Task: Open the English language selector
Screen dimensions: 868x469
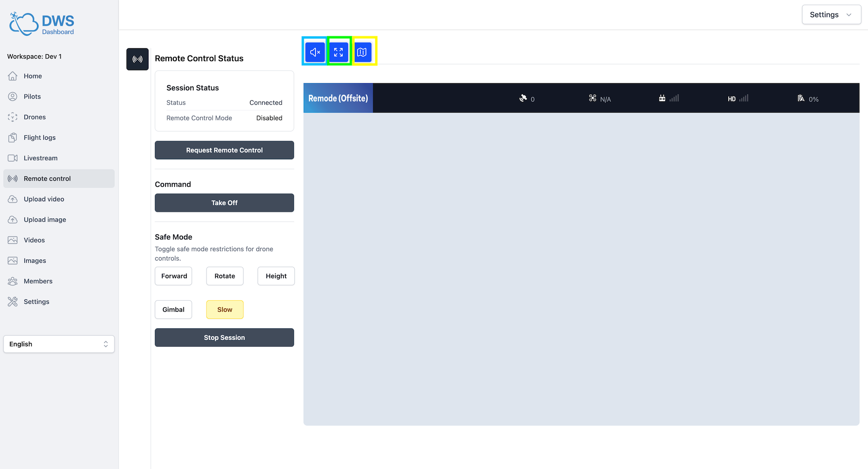Action: tap(59, 344)
